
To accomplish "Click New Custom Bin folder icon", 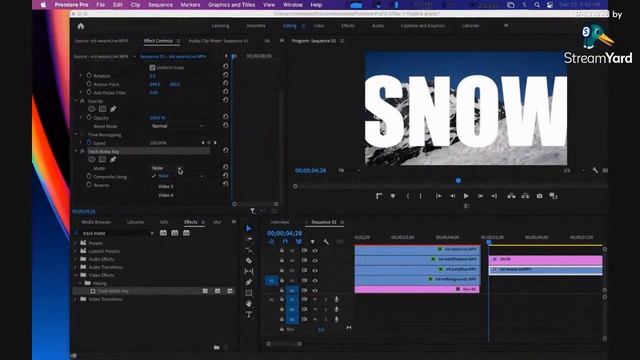I will click(216, 347).
